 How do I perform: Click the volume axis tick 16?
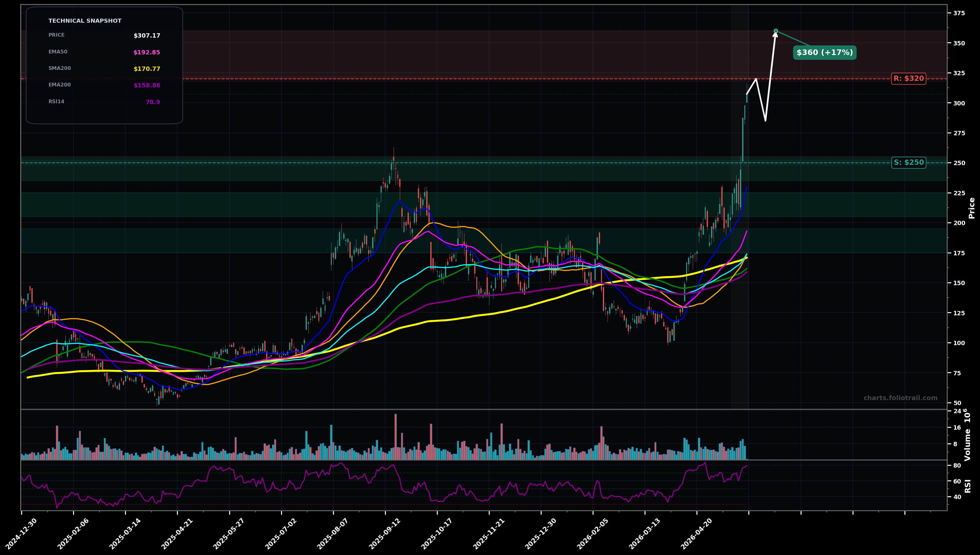[x=957, y=428]
